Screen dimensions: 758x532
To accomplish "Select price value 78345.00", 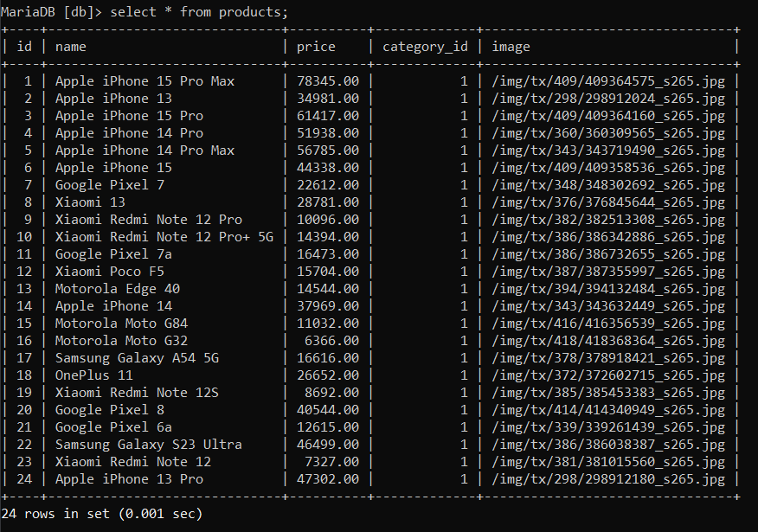I will coord(328,81).
